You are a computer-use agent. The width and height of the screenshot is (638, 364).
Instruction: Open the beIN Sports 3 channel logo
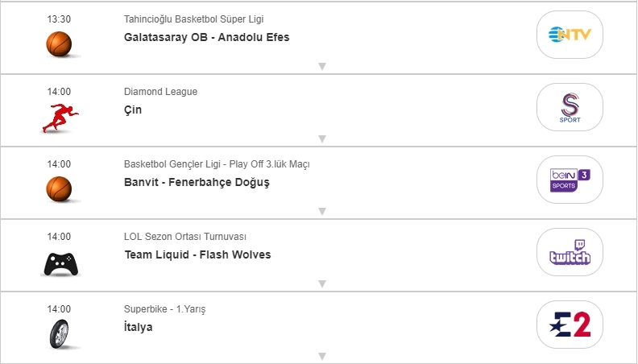pos(570,180)
